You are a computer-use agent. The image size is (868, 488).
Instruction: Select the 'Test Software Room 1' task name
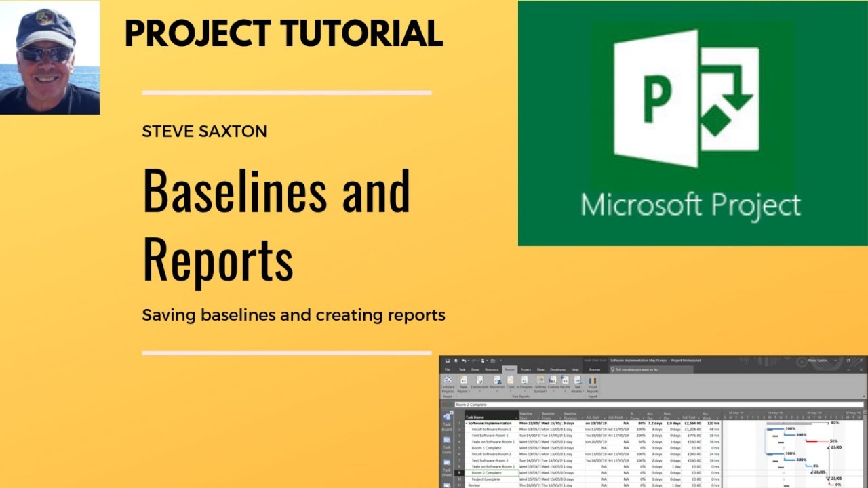click(x=490, y=436)
